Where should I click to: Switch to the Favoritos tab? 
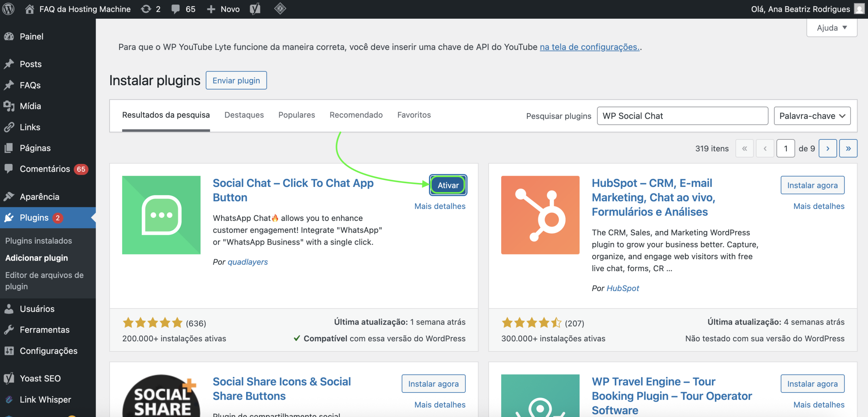pos(414,115)
